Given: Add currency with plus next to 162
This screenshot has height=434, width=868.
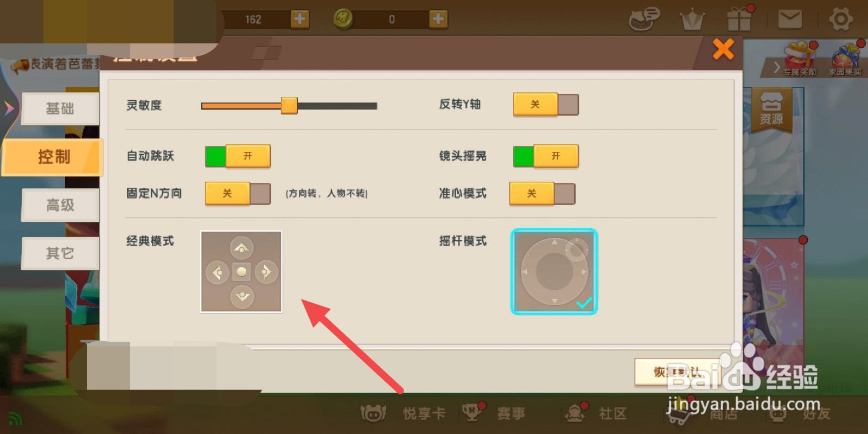Looking at the screenshot, I should (299, 19).
